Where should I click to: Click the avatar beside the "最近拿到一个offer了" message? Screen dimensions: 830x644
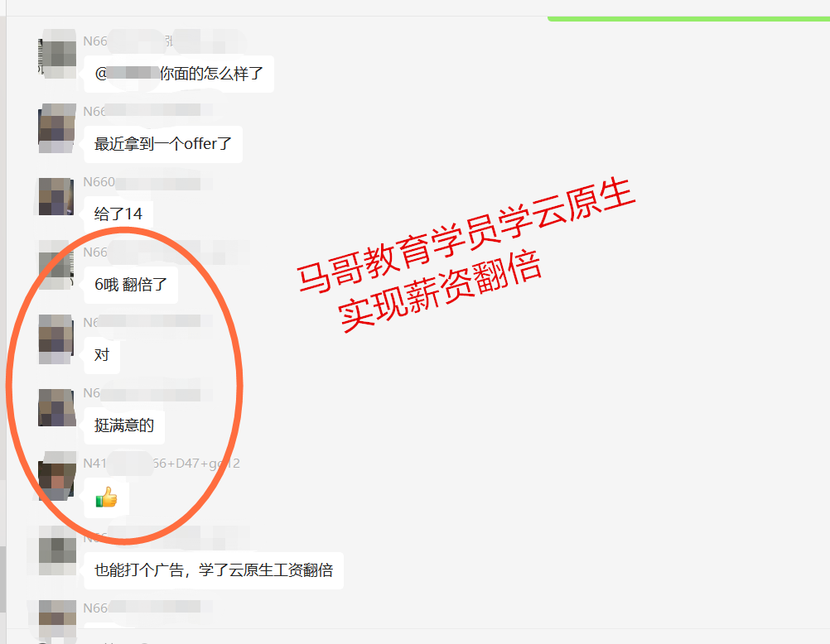[56, 128]
